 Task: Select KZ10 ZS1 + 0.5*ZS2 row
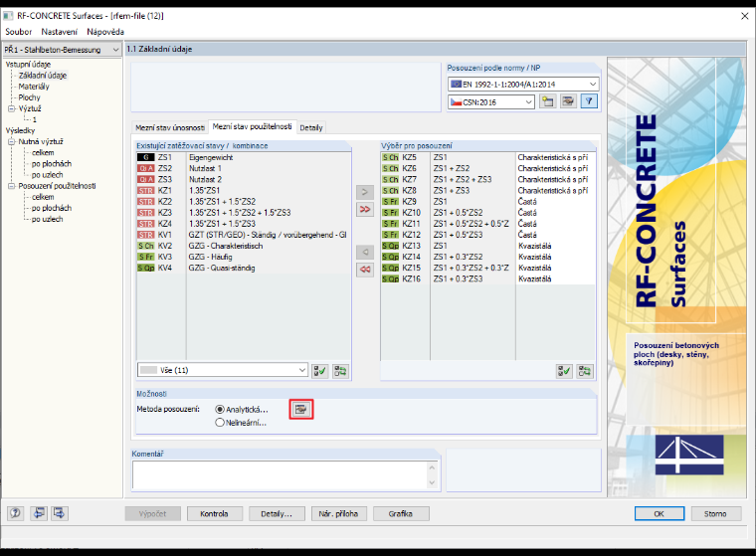488,213
